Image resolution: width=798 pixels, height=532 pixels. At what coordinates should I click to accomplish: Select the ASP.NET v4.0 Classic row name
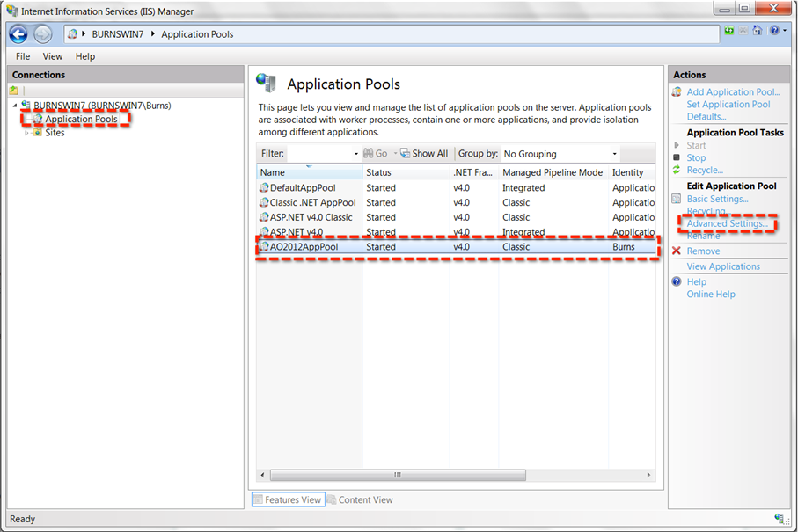(x=311, y=217)
